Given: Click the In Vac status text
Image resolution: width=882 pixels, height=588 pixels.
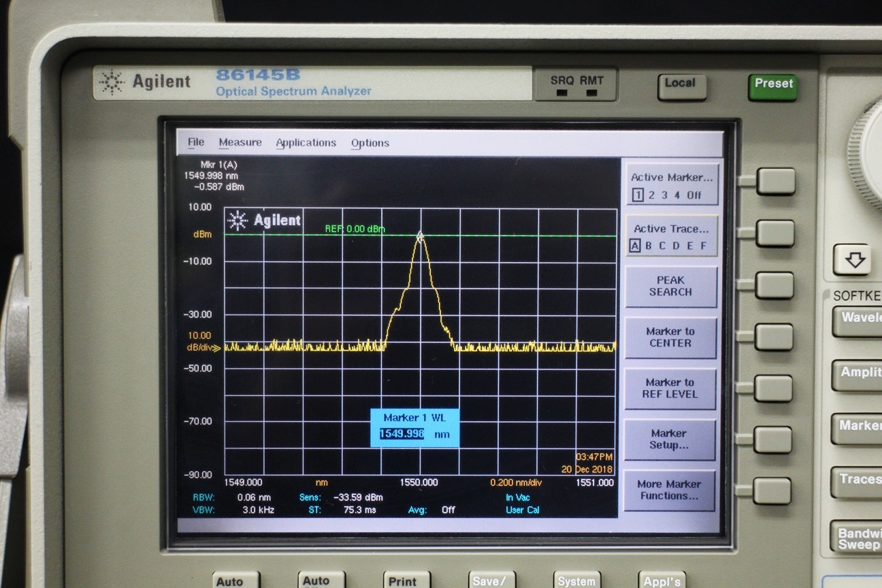Looking at the screenshot, I should tap(518, 497).
